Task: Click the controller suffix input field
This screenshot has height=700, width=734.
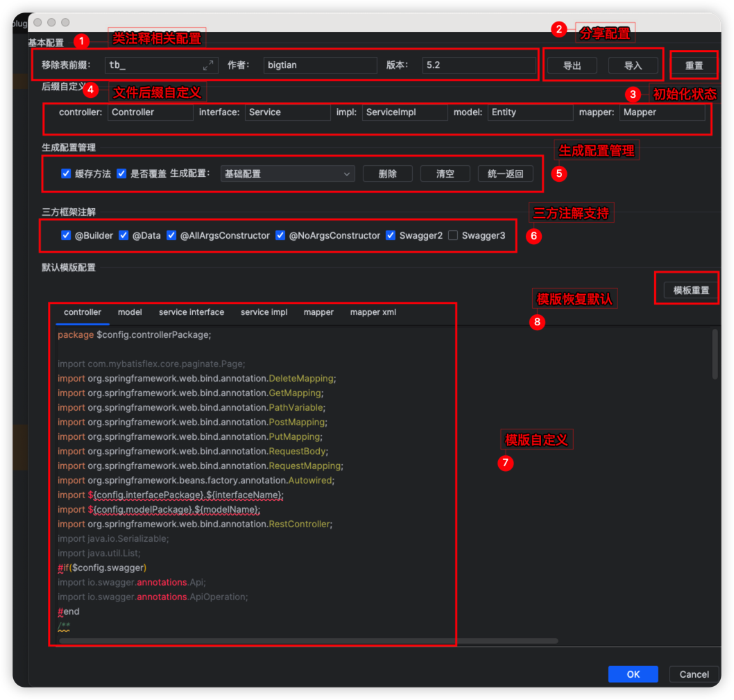Action: tap(151, 112)
